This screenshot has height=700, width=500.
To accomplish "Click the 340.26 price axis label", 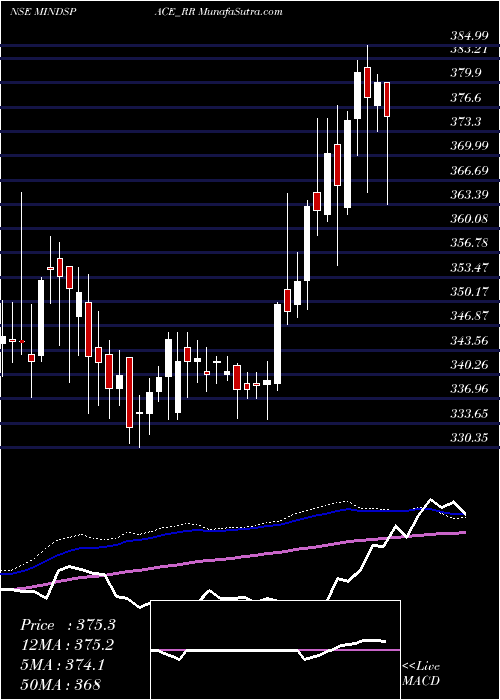I will point(469,365).
